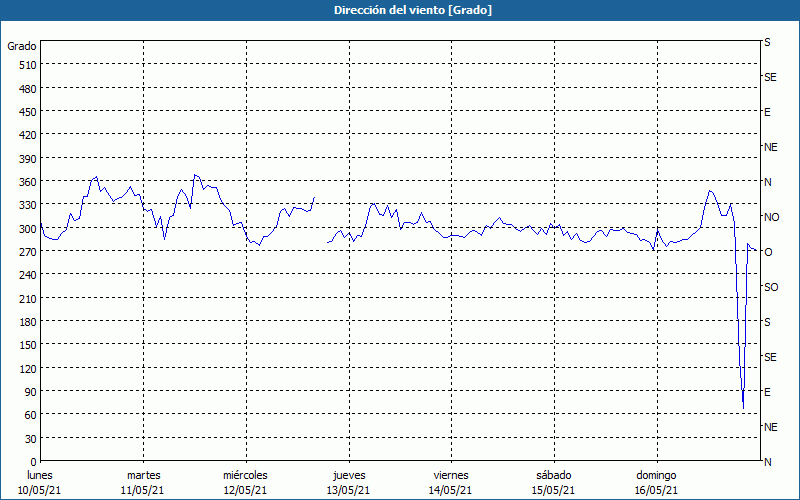This screenshot has width=800, height=500.
Task: Select the 450 degree axis label
Action: [x=28, y=112]
